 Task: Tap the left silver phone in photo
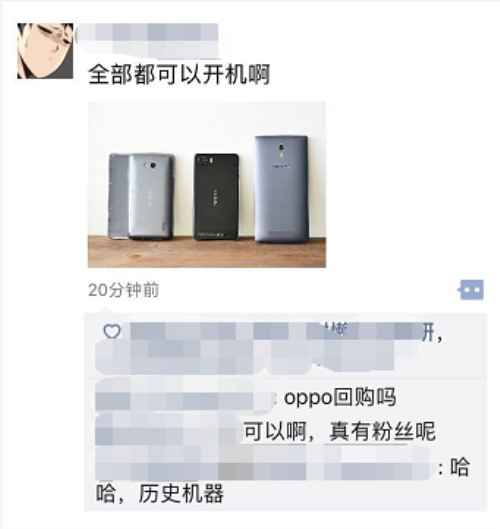141,197
